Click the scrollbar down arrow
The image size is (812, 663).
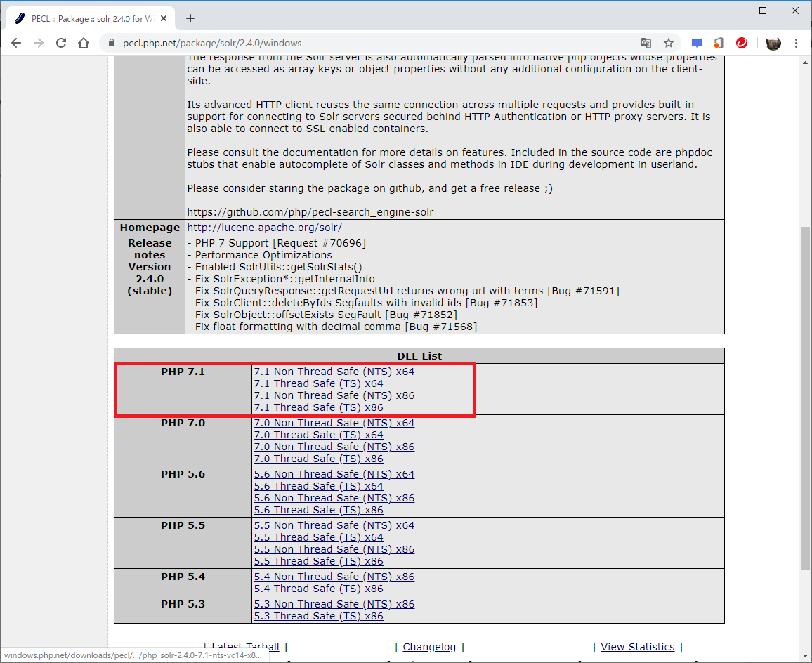click(x=805, y=655)
